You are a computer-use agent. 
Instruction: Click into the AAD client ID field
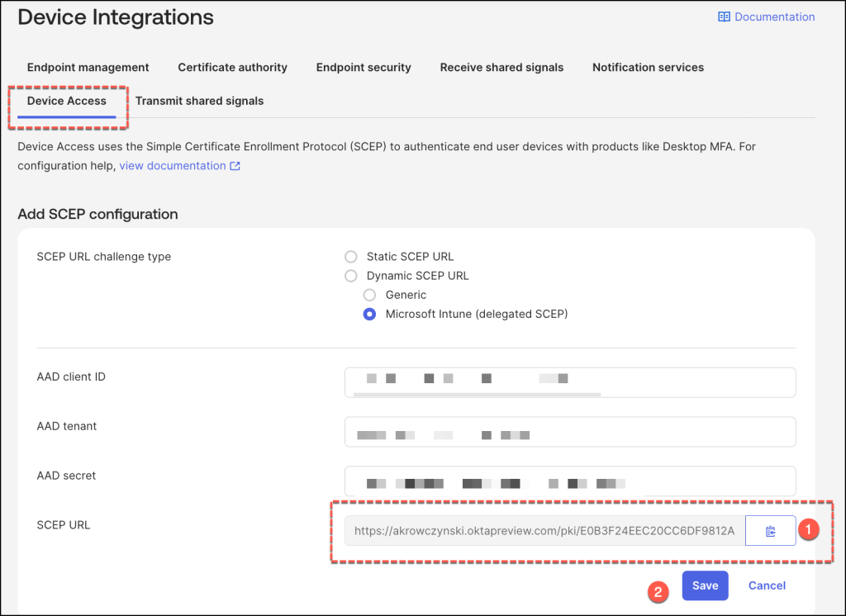[569, 382]
